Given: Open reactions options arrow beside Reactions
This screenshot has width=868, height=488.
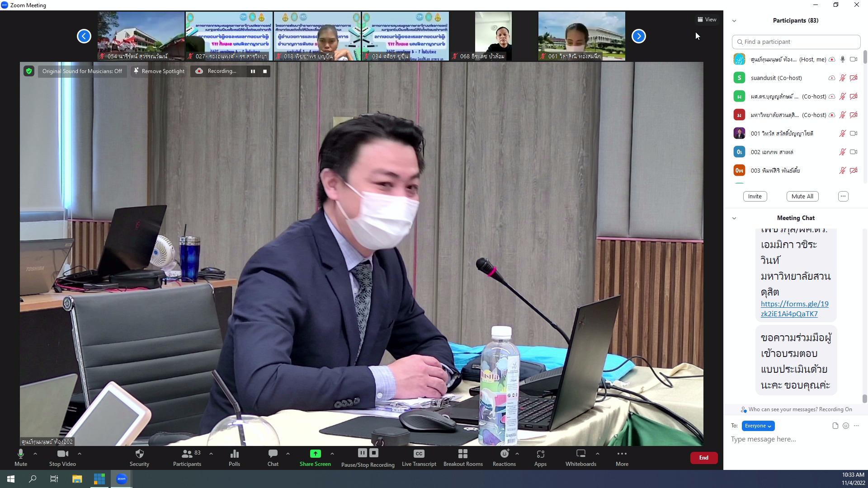Looking at the screenshot, I should point(517,454).
